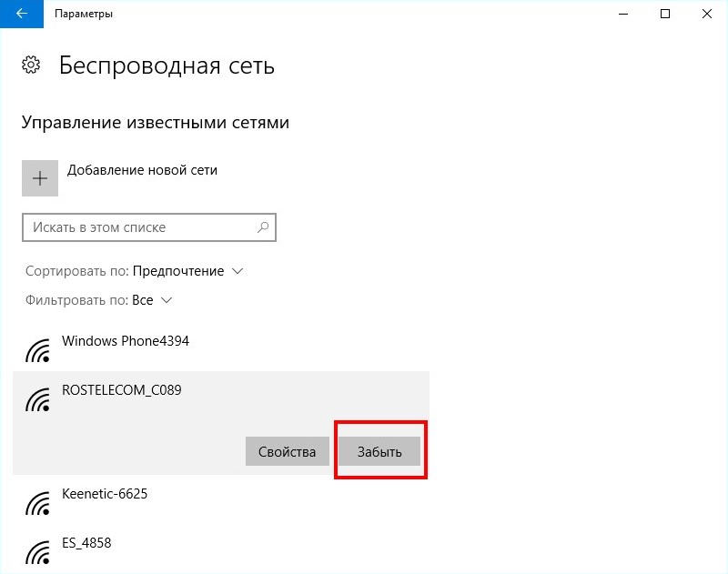This screenshot has height=574, width=728.
Task: Maximize the Параметры window
Action: click(665, 14)
